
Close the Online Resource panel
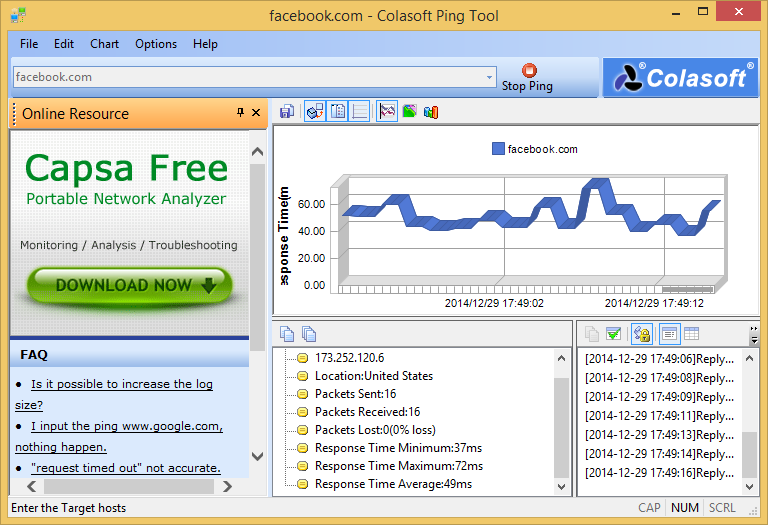[x=256, y=113]
